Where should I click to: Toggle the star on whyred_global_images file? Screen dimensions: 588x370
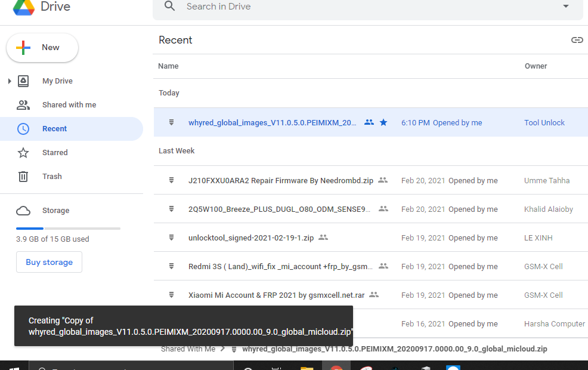(383, 122)
